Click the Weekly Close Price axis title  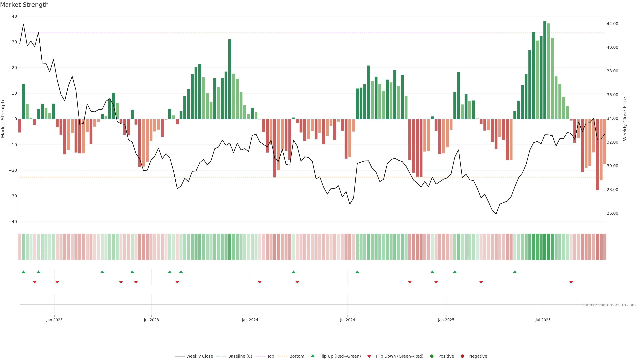pos(625,119)
